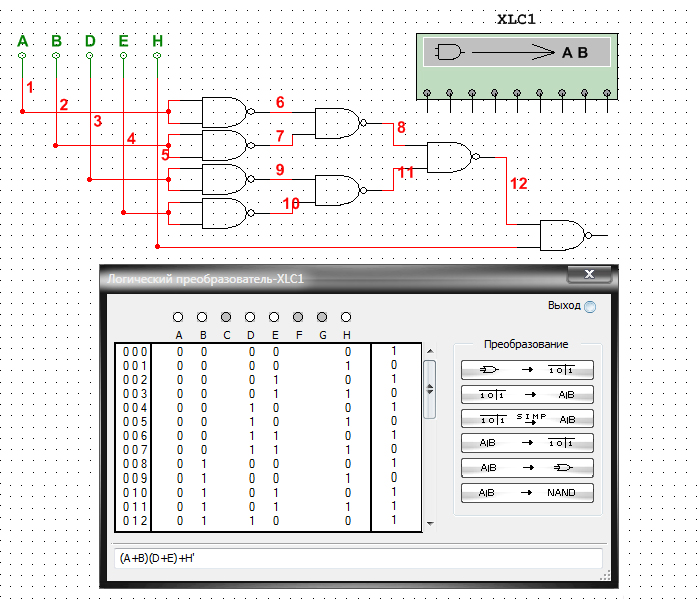Screen dimensions: 697x599
Task: Select the NAND gate with output net 12
Action: pyautogui.click(x=451, y=157)
